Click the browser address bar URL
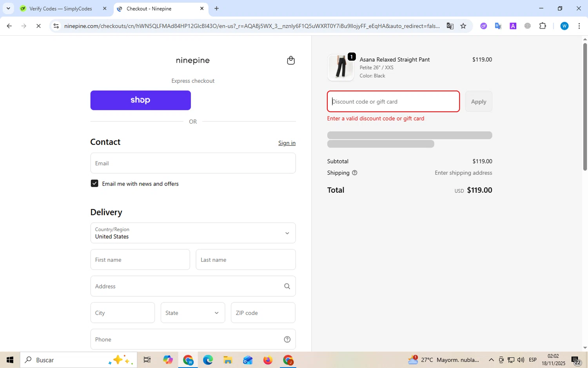588x368 pixels. (252, 26)
